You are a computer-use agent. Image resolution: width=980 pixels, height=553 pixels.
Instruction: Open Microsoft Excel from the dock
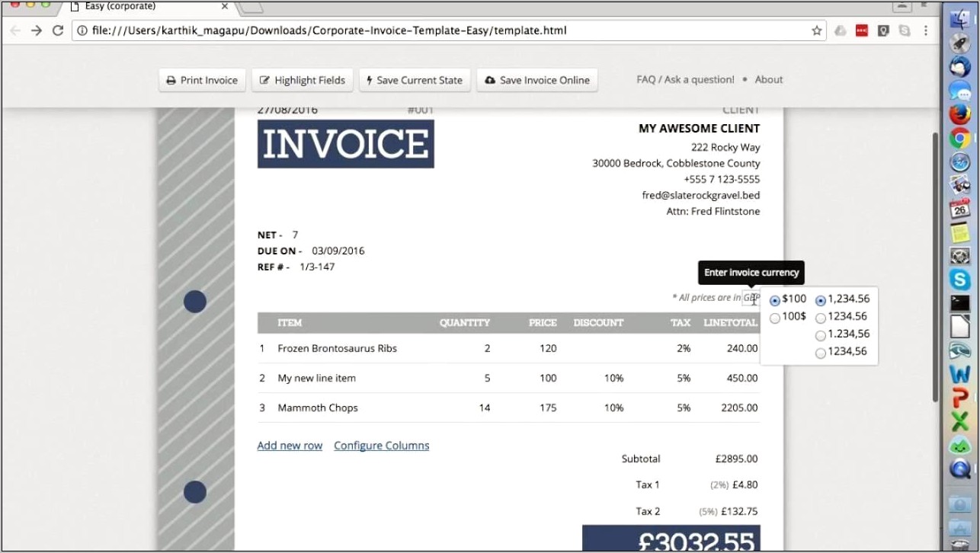point(959,421)
